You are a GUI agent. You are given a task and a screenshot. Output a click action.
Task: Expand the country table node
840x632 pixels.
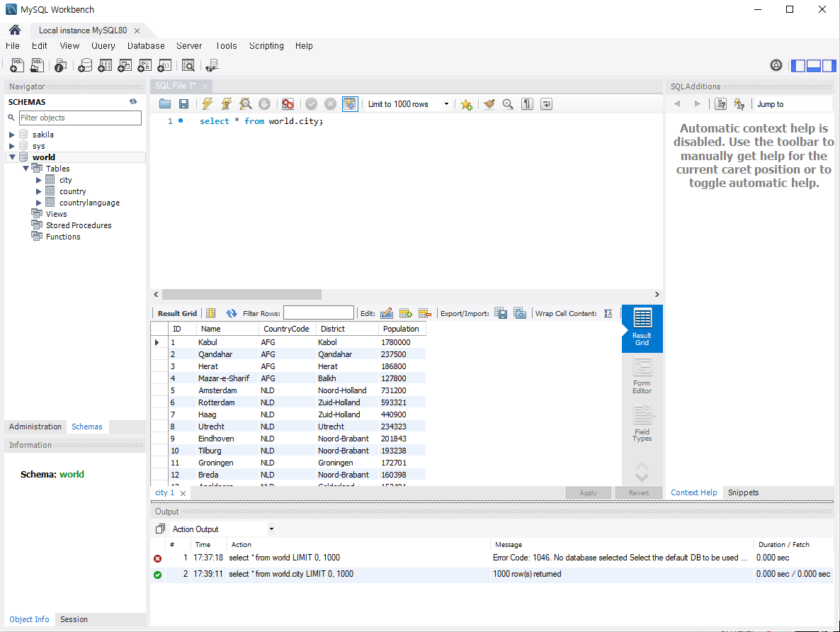pyautogui.click(x=38, y=191)
